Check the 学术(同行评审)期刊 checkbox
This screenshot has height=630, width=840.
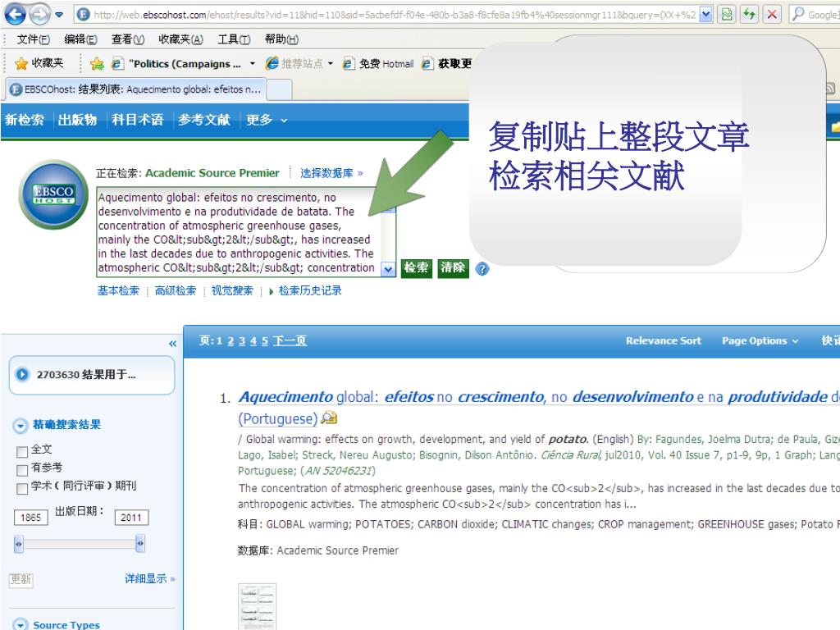22,489
